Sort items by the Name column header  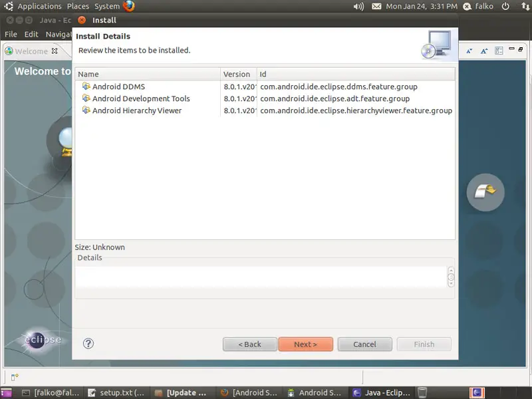(x=148, y=74)
